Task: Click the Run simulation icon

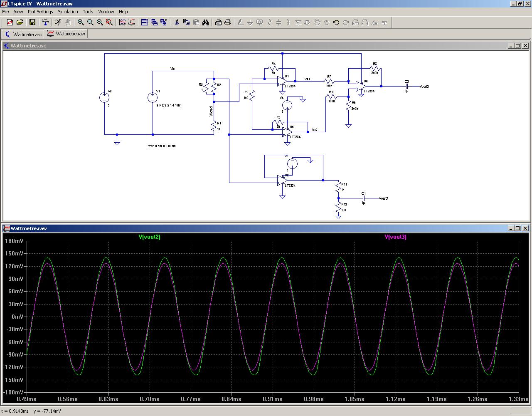Action: point(58,22)
